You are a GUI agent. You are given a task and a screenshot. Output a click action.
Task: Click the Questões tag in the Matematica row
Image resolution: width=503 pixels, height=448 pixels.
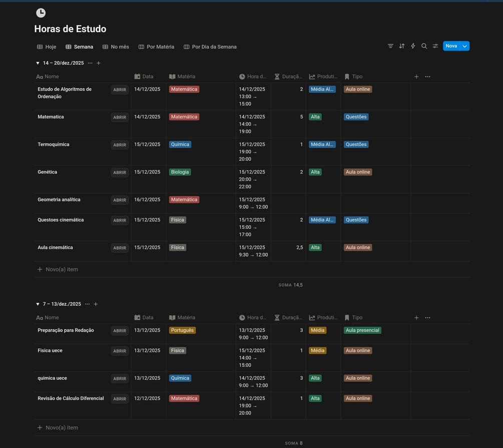(x=356, y=117)
